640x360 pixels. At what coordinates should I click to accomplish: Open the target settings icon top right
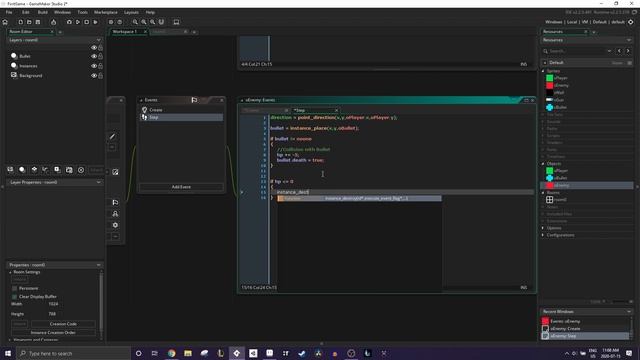(631, 22)
